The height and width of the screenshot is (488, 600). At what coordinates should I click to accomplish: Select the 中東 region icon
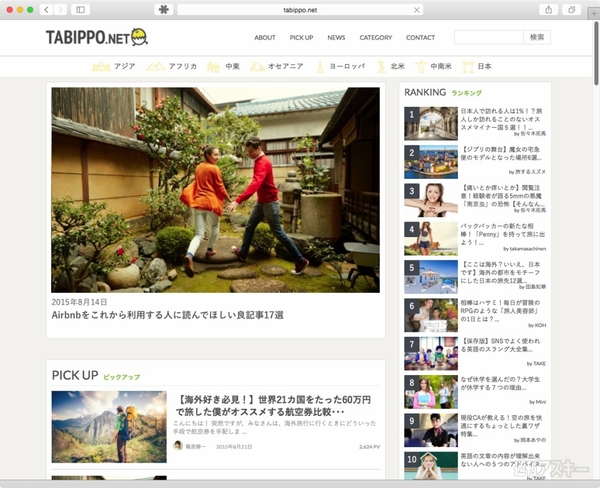click(x=214, y=67)
